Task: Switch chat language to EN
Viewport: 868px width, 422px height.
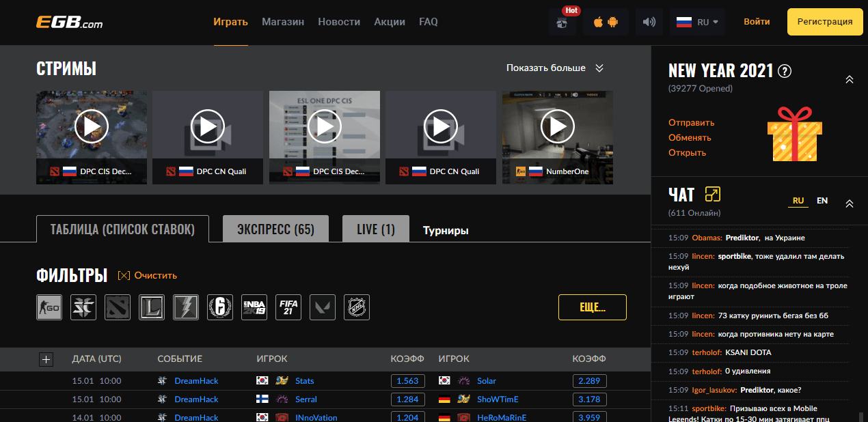Action: pyautogui.click(x=822, y=201)
